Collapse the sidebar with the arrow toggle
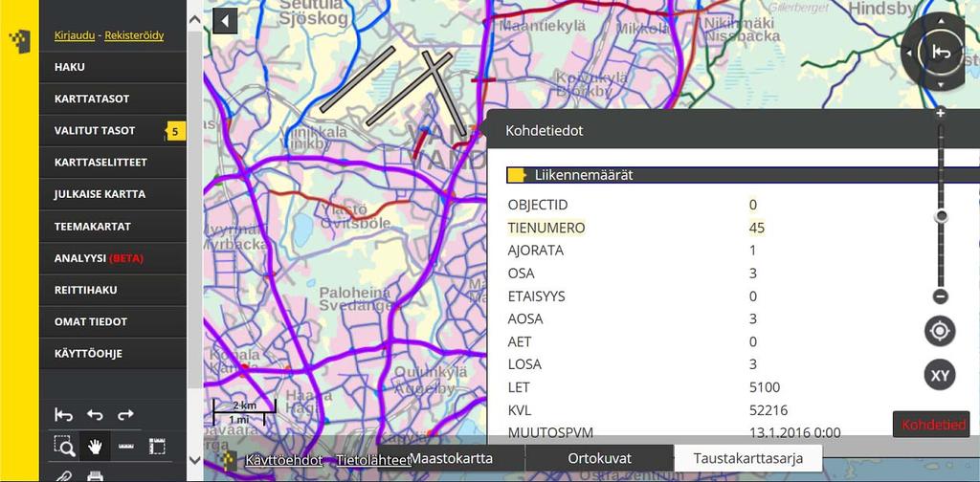980x482 pixels. click(224, 21)
